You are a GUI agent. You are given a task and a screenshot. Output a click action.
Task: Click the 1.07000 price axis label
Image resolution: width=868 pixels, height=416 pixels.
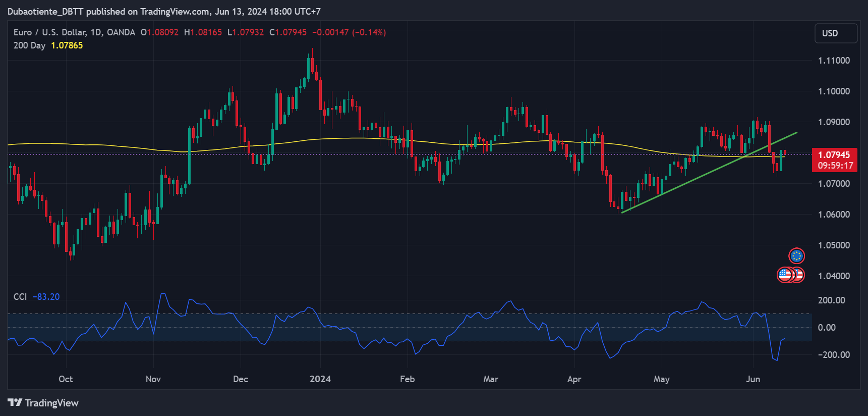click(x=834, y=184)
